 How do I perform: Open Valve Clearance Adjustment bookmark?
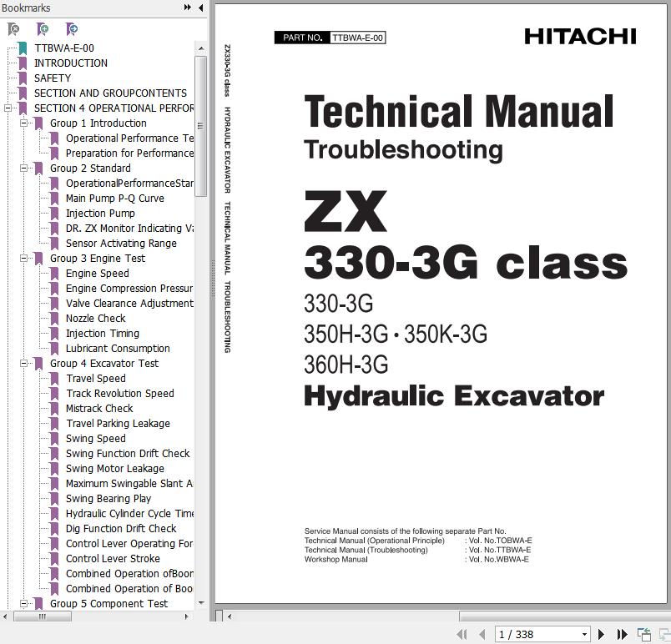[129, 303]
